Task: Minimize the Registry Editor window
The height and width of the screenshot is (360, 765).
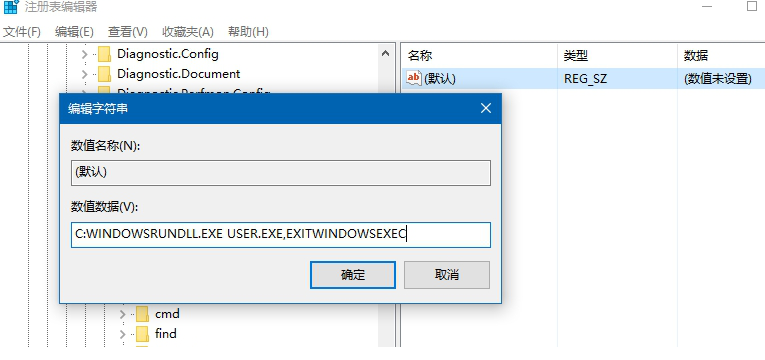Action: coord(707,6)
